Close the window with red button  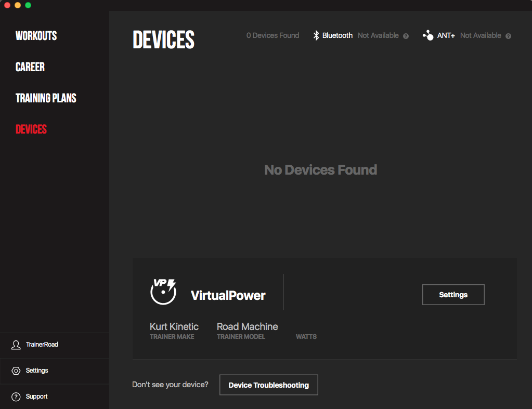[x=7, y=5]
